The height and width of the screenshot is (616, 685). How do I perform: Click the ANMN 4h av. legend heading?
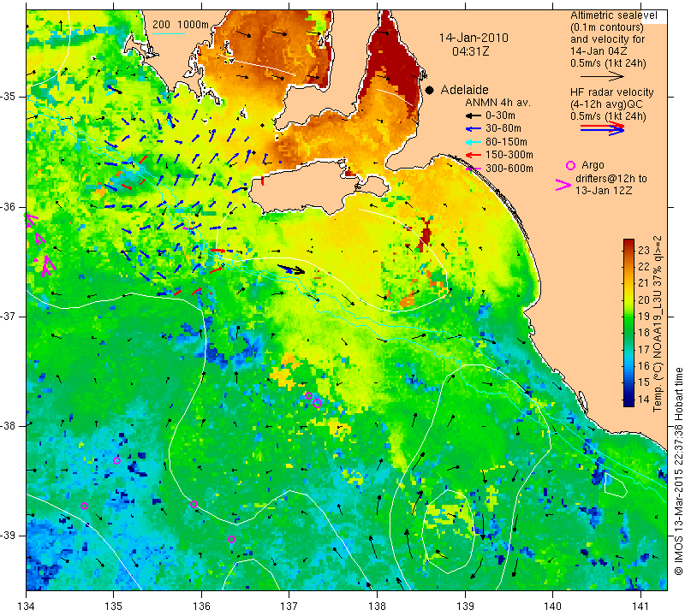coord(497,103)
